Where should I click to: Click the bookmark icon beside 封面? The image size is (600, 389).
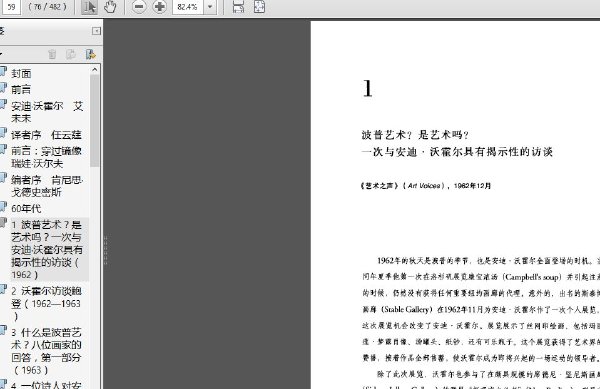[3, 72]
